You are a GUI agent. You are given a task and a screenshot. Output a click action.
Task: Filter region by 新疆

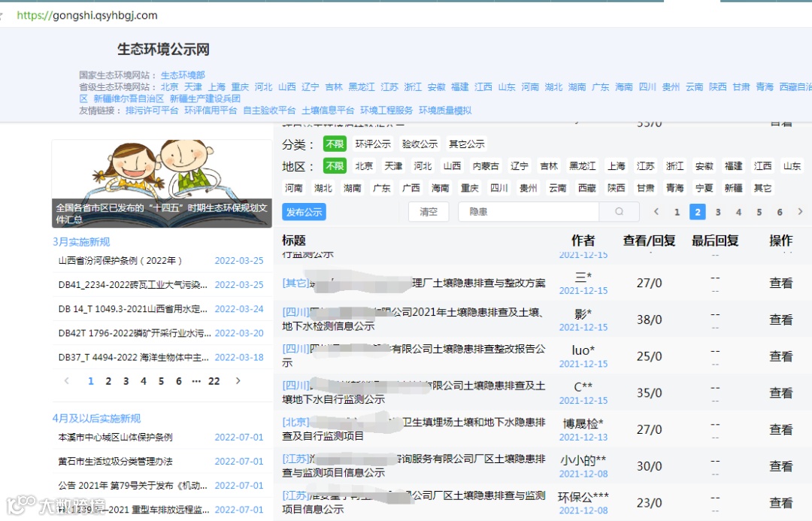tap(733, 187)
